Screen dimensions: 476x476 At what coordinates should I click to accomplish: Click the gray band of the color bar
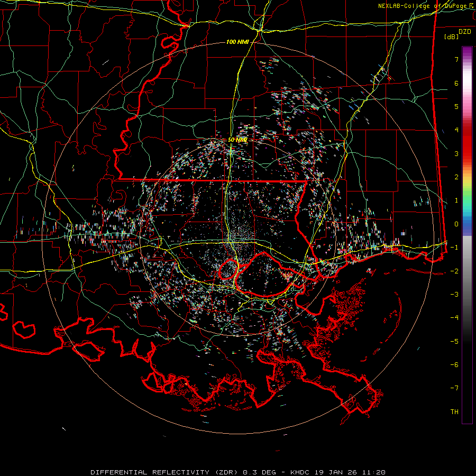point(467,273)
